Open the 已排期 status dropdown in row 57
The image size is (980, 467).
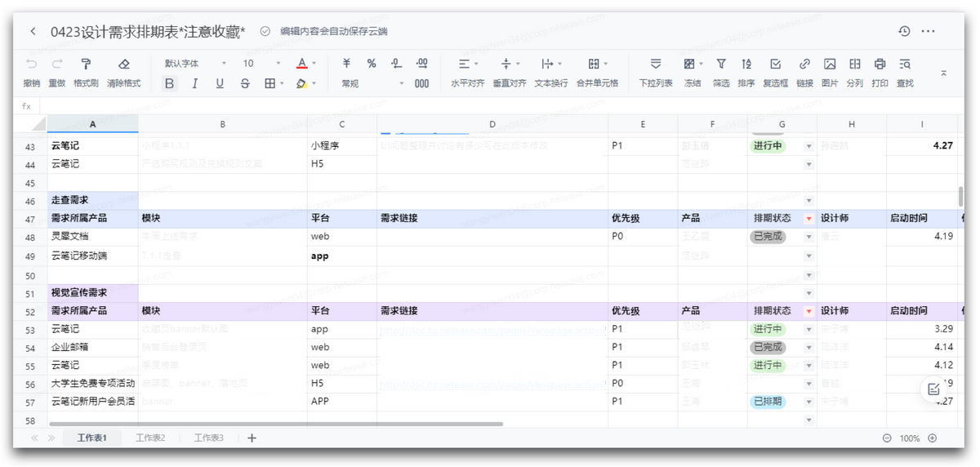tap(809, 402)
